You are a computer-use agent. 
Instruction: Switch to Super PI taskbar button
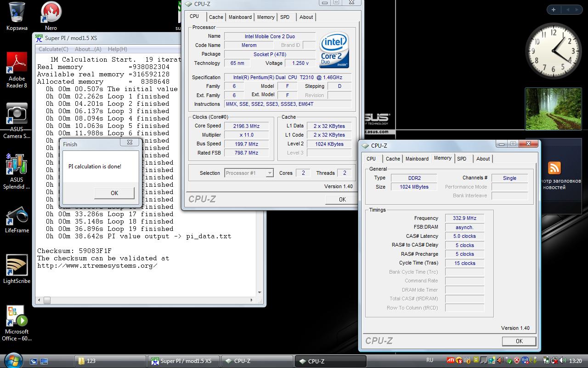point(184,361)
